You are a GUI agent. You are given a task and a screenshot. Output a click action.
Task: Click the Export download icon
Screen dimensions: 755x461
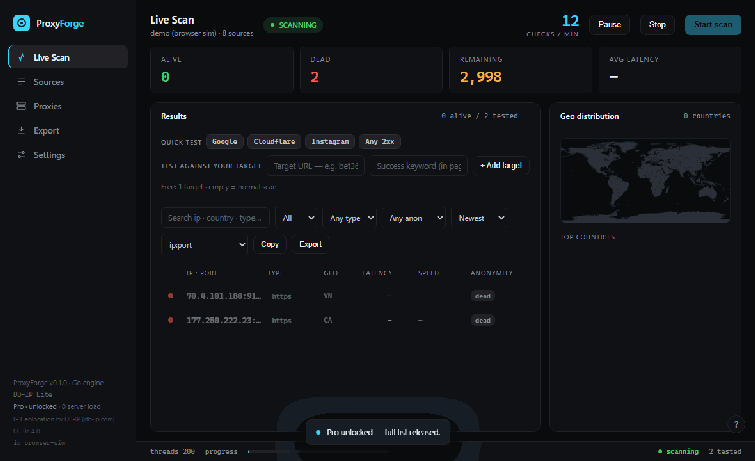pos(21,130)
